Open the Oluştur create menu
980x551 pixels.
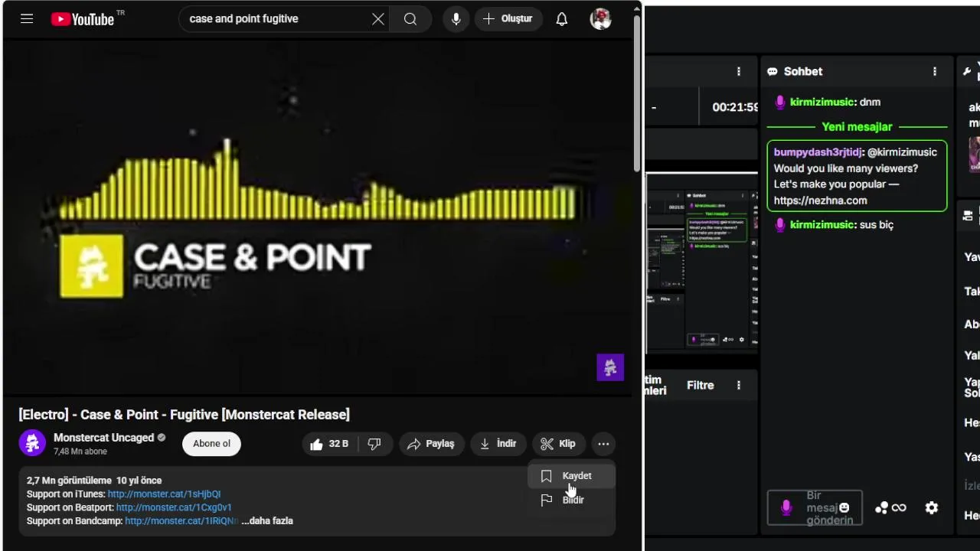click(508, 19)
